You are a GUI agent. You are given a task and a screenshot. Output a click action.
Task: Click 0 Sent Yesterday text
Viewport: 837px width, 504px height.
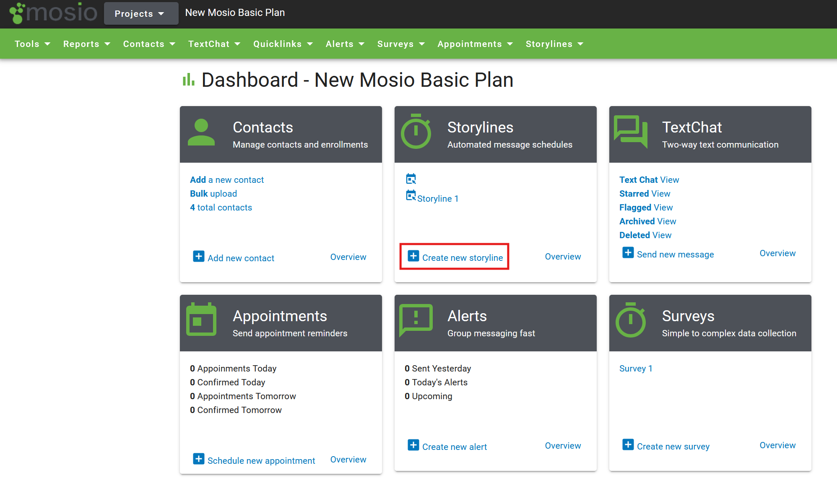(x=438, y=369)
